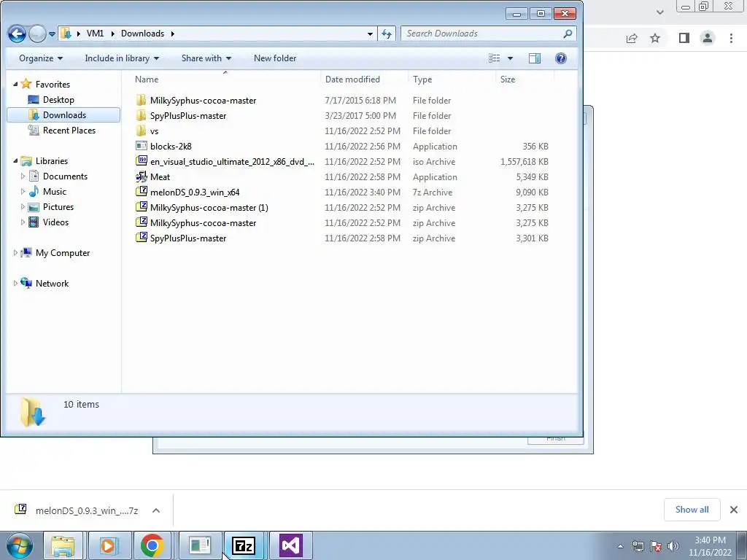Open the Windows Start menu
The height and width of the screenshot is (560, 747).
coord(20,545)
